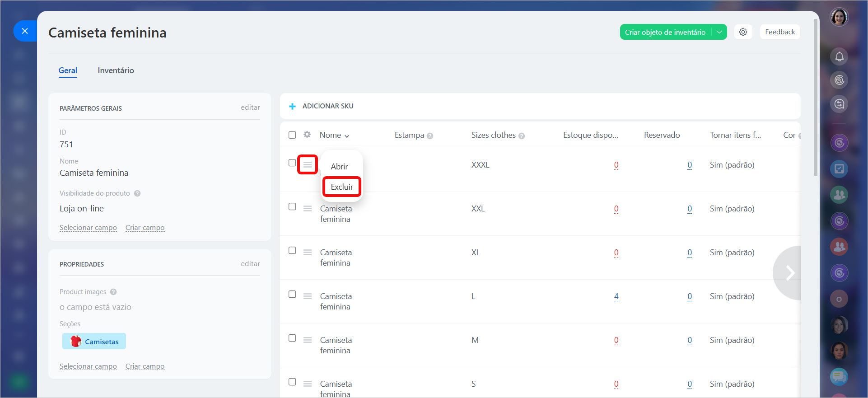Image resolution: width=868 pixels, height=398 pixels.
Task: Choose Excluir in row context menu
Action: point(342,187)
